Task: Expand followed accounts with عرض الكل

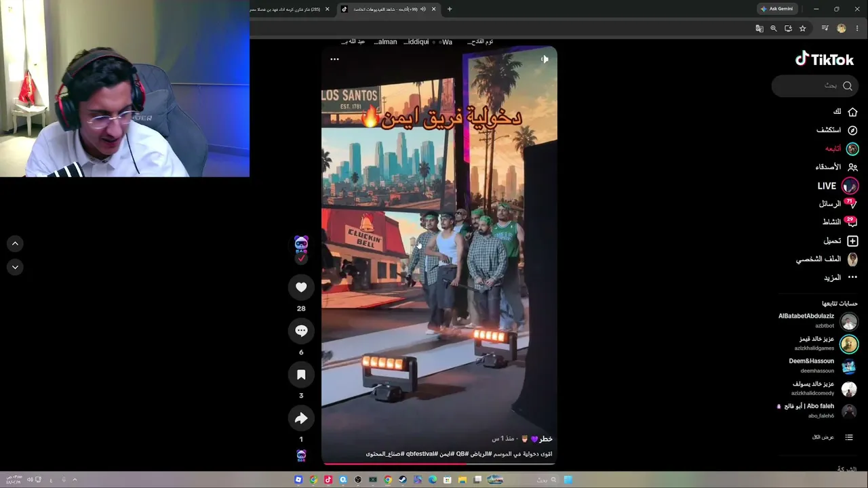Action: pos(832,437)
